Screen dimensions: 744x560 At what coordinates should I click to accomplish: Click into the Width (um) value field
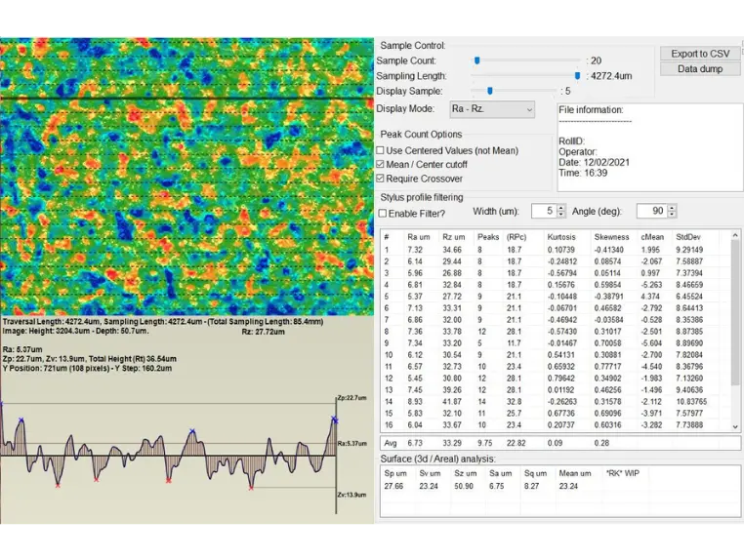543,211
